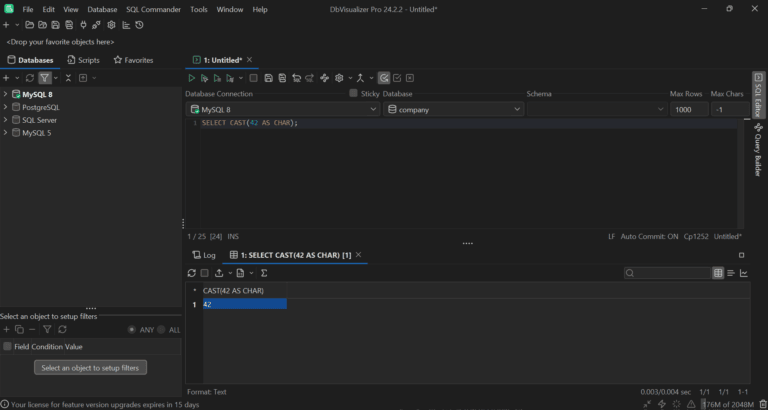
Task: Switch result view to Grid mode
Action: 718,273
